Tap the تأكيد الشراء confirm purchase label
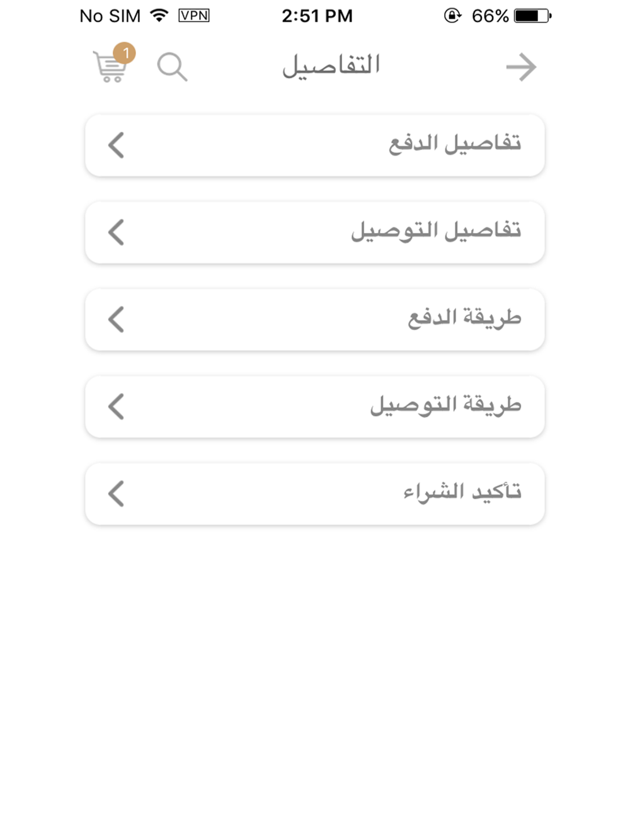630x840 pixels. click(462, 492)
